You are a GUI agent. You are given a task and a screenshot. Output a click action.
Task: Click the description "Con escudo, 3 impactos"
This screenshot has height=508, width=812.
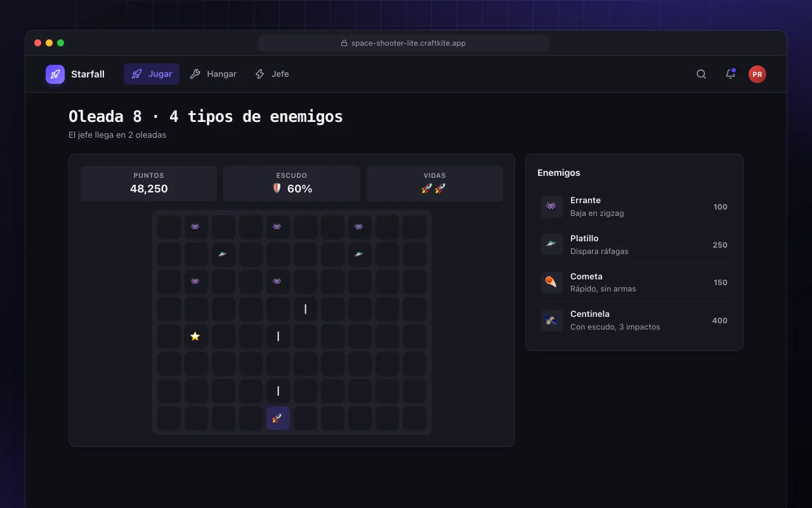615,327
